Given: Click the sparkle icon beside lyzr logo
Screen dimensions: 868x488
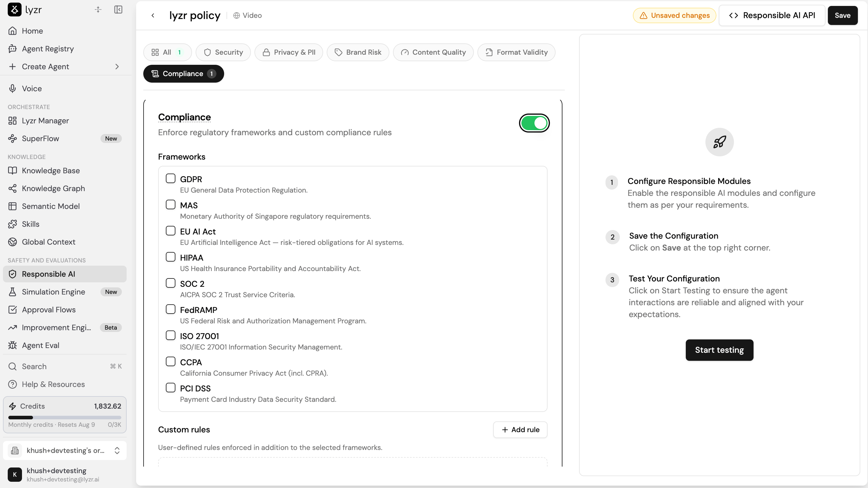Looking at the screenshot, I should (x=98, y=10).
